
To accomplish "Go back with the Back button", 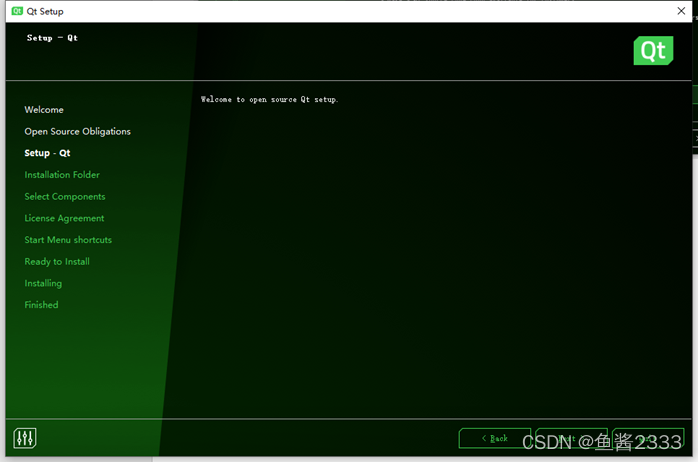I will click(495, 438).
